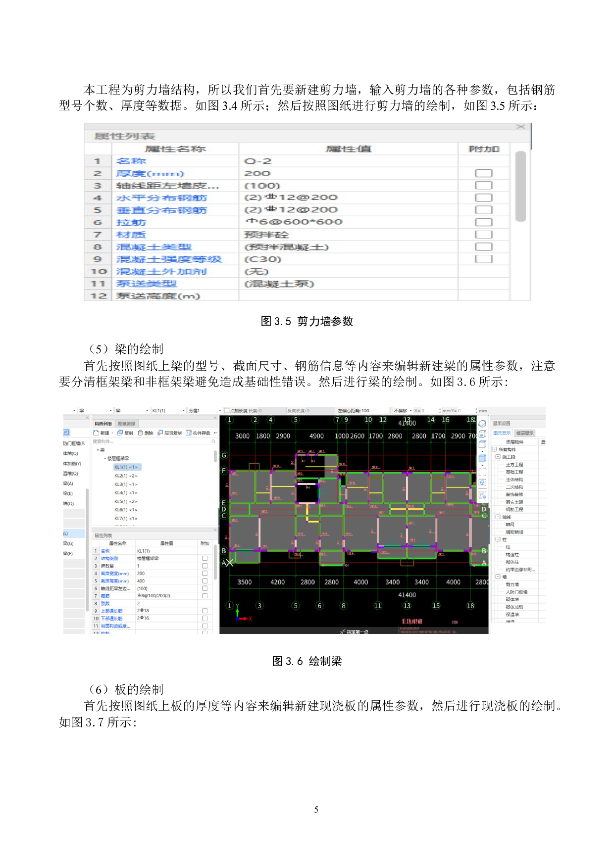Tick 附加 checkbox for 混凝土强度等级 row
This screenshot has width=614, height=868.
tap(484, 259)
